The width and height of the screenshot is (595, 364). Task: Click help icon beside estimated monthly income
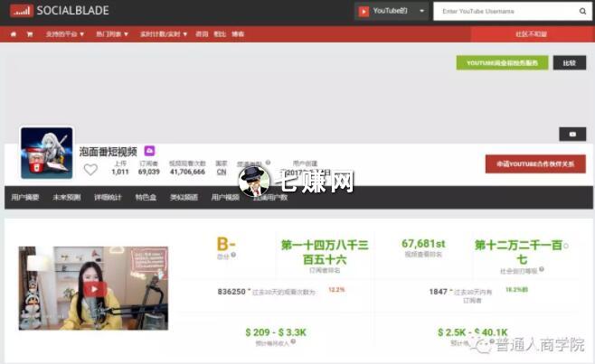point(293,342)
